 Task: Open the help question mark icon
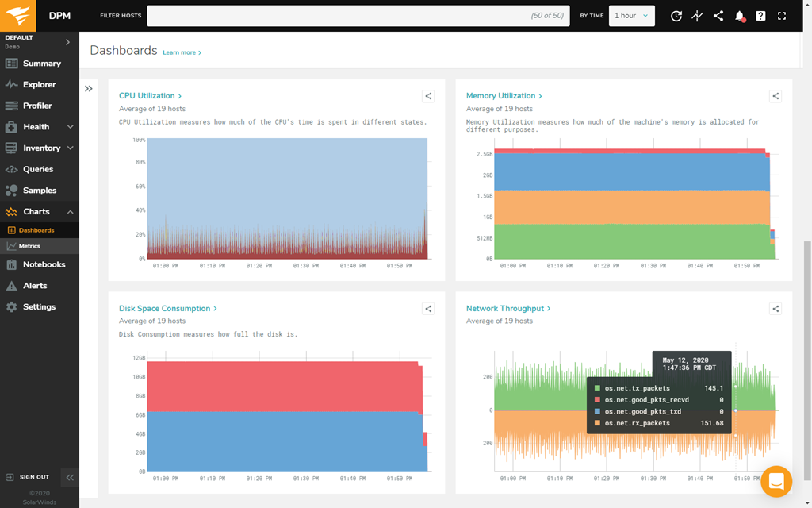pyautogui.click(x=760, y=16)
